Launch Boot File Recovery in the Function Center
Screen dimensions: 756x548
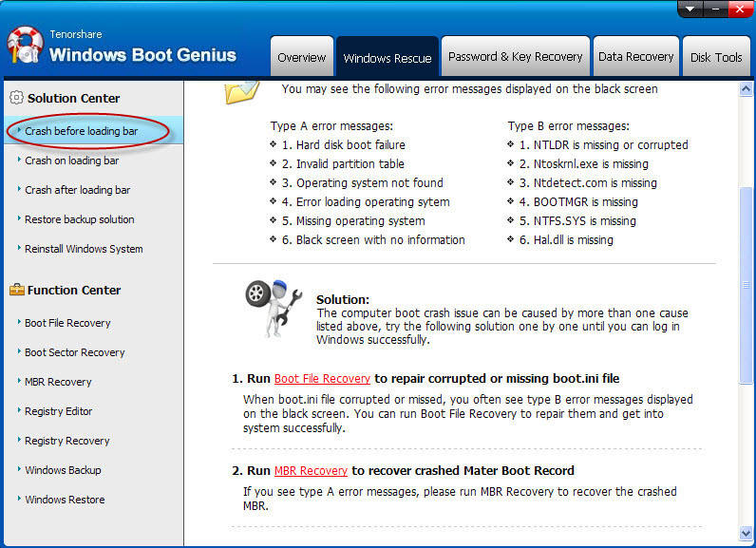point(67,323)
